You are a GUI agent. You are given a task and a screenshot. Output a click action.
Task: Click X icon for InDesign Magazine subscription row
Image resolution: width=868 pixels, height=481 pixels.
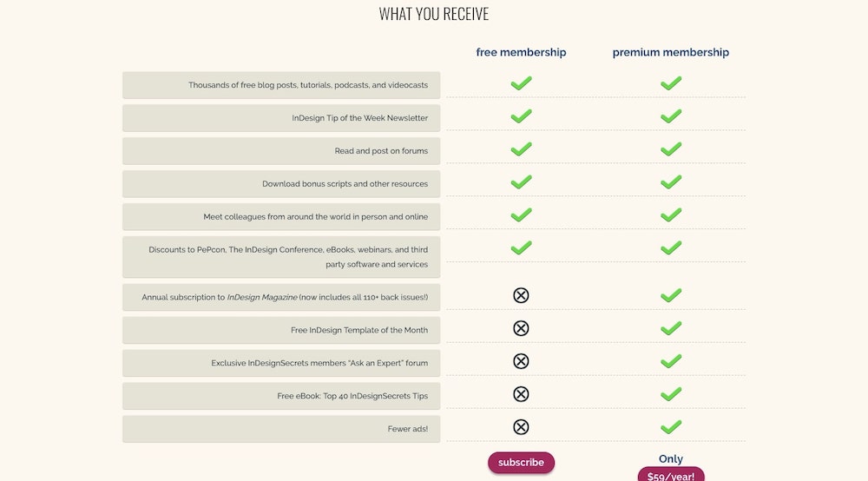click(x=521, y=295)
